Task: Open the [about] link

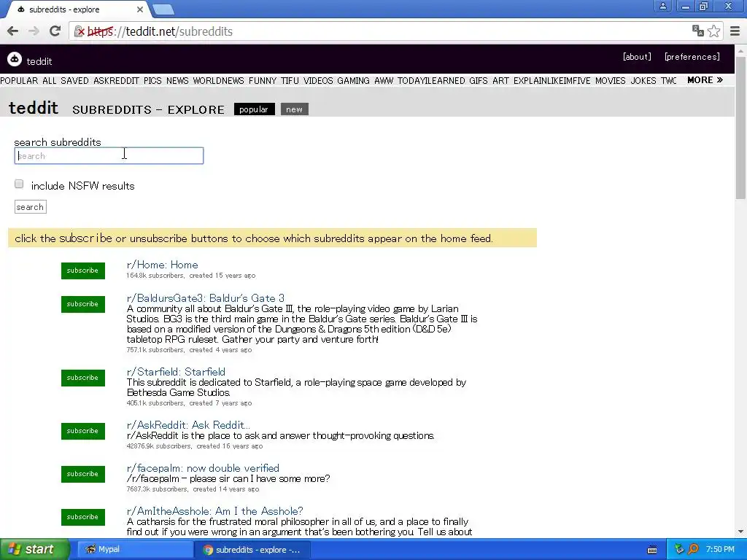Action: pos(637,57)
